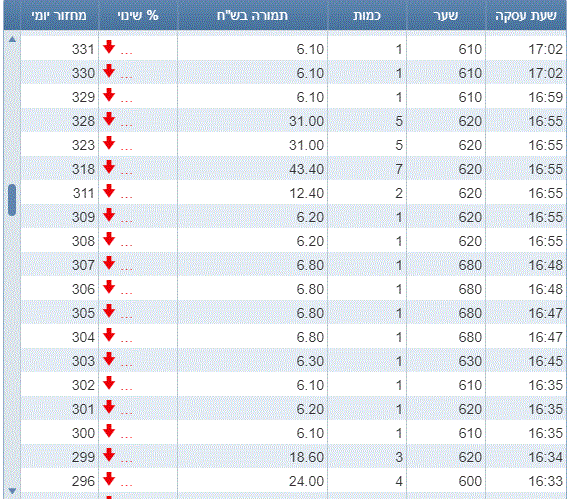Screen dimensions: 577x499
Task: Click red down arrow in row 299
Action: [x=109, y=455]
